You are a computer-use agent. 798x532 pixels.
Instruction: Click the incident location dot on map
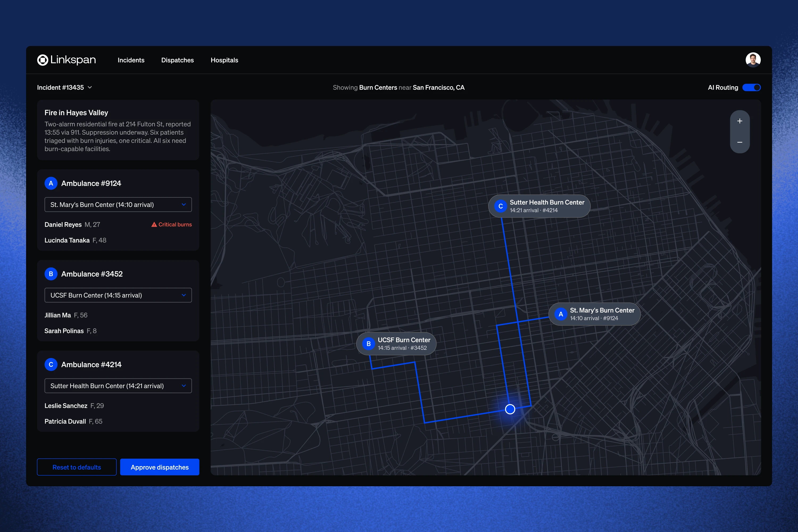510,409
